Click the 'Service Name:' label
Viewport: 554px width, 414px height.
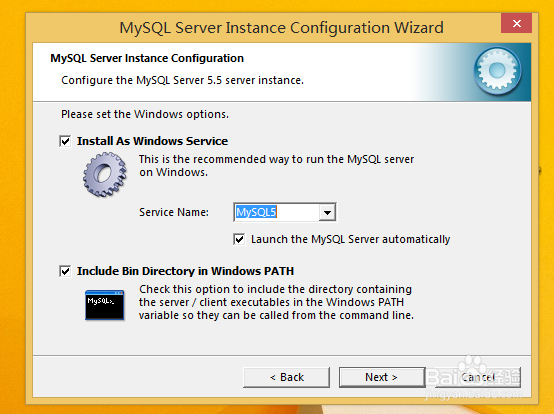pyautogui.click(x=174, y=212)
